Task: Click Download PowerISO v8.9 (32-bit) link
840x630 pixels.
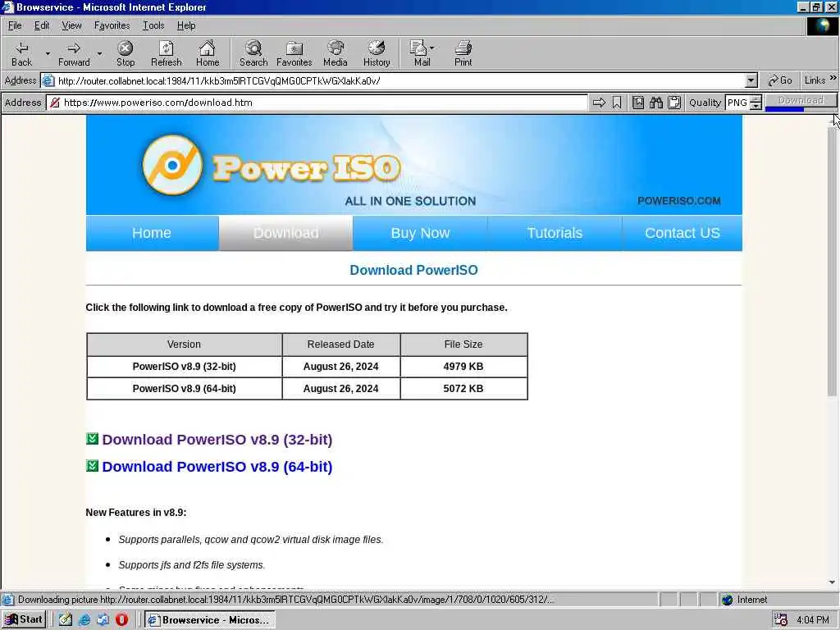Action: tap(217, 440)
